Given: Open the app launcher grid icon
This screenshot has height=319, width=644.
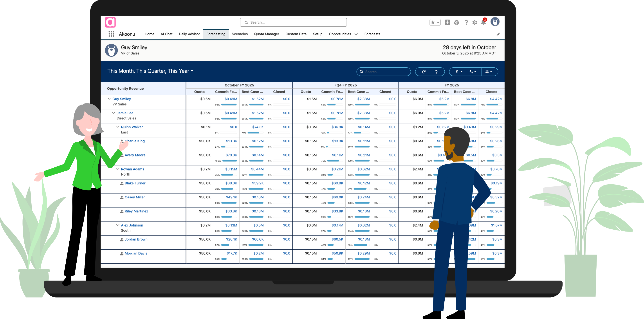Looking at the screenshot, I should (111, 34).
